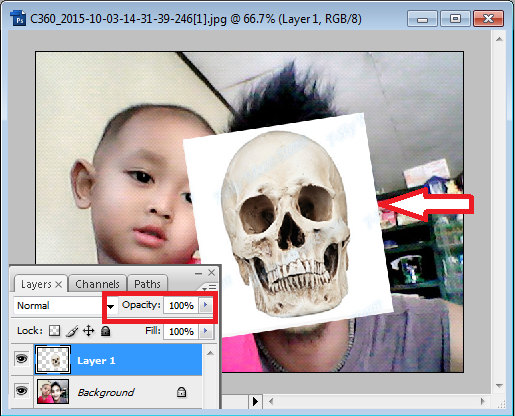515x416 pixels.
Task: Expand the Fill slider arrow
Action: point(206,331)
